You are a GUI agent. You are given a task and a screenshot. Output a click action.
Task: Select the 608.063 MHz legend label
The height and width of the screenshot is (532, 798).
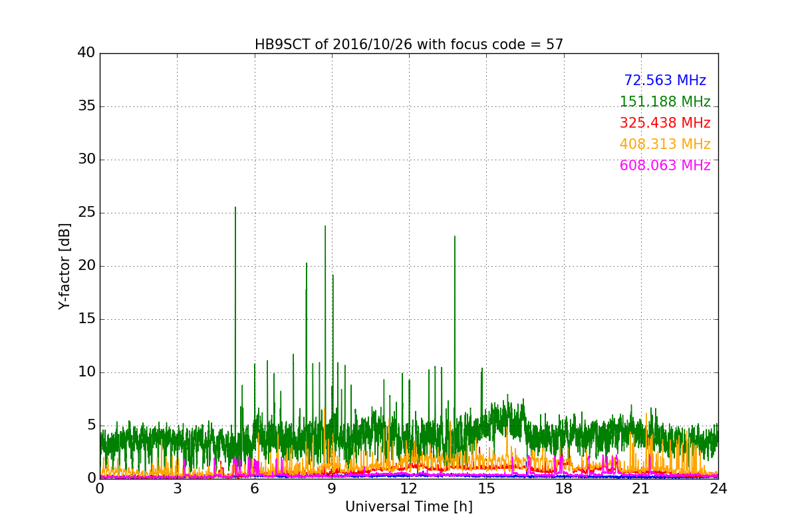(665, 166)
